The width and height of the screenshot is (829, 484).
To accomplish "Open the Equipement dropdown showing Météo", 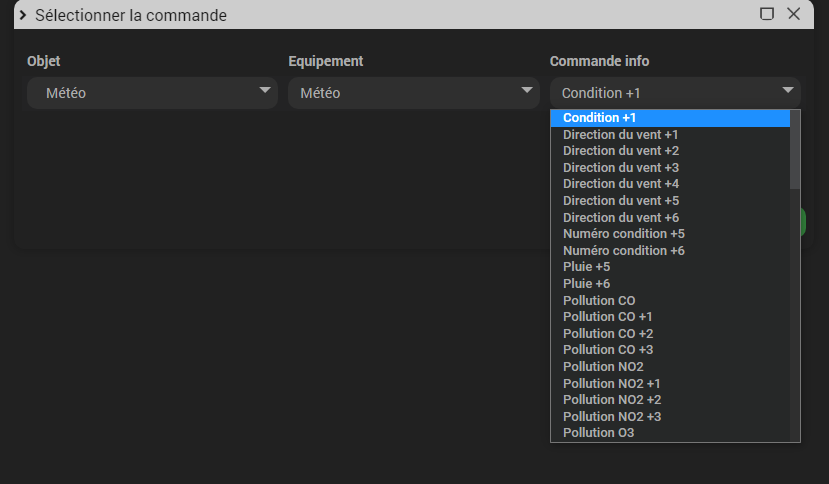I will point(413,93).
